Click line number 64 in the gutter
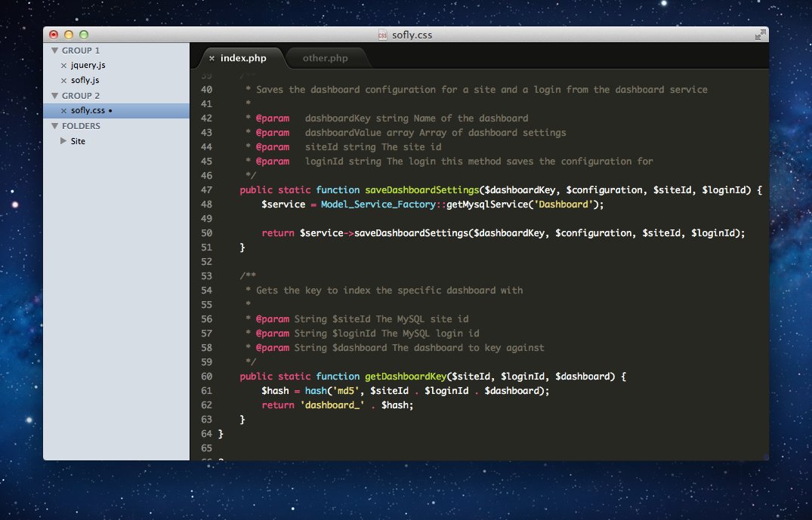812x520 pixels. tap(207, 434)
